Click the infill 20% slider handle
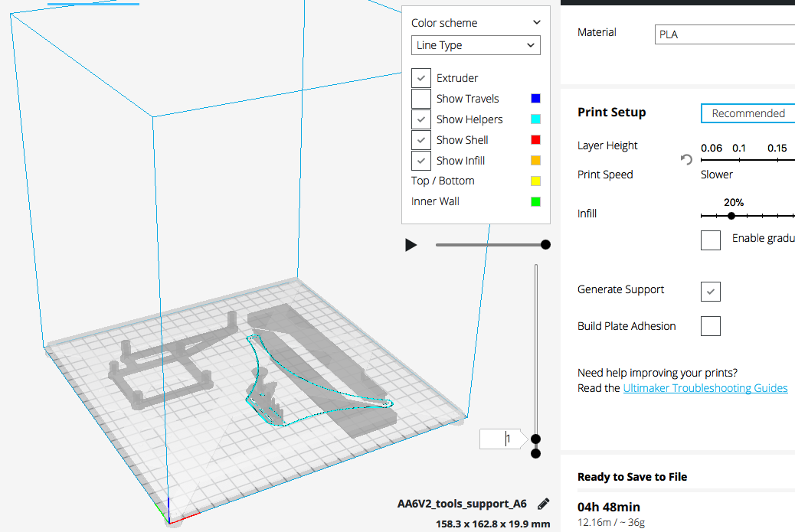Screen dimensions: 795x532 coord(731,216)
